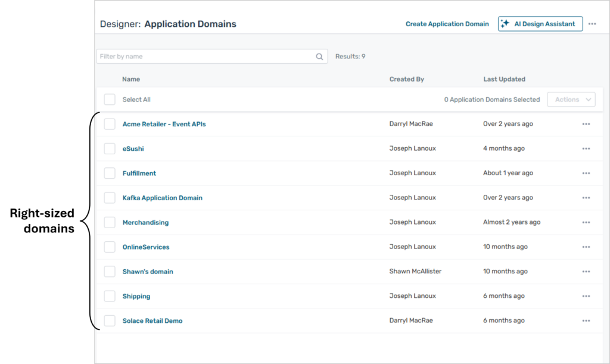Image resolution: width=610 pixels, height=364 pixels.
Task: Open more actions for Acme Retailer - Event APIs
Action: click(586, 124)
